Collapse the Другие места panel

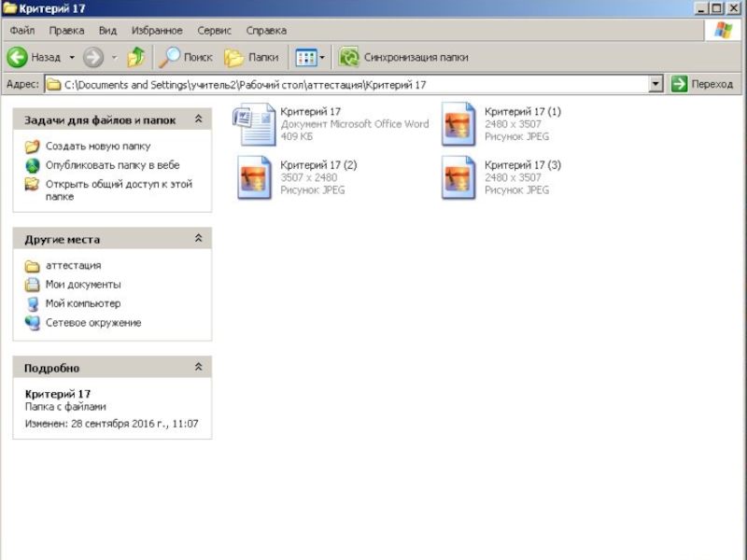tap(199, 238)
